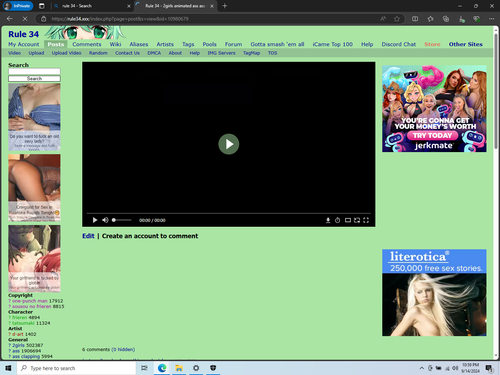The image size is (500, 375).
Task: Click the Edit link below the video
Action: click(88, 236)
